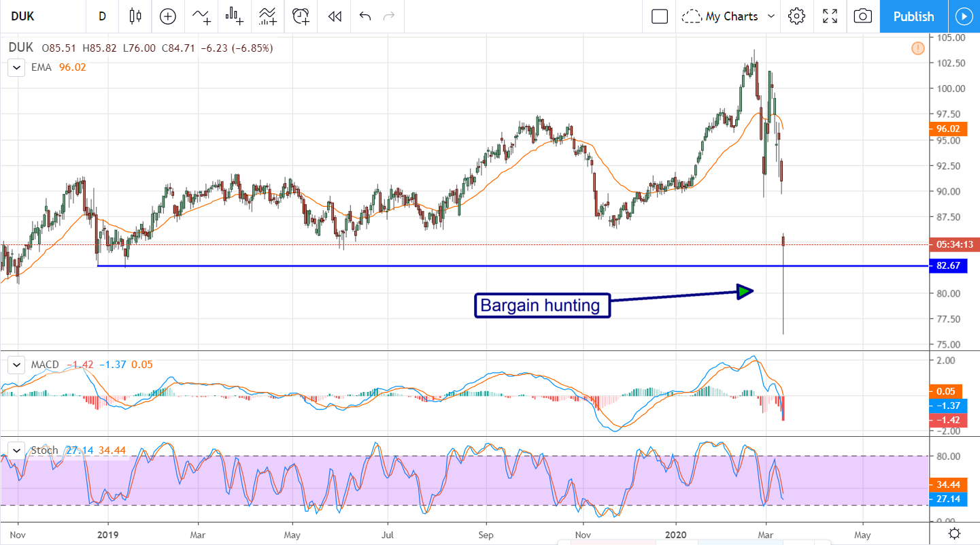Select the blue 82.67 price level label
This screenshot has height=545, width=980.
tap(947, 266)
